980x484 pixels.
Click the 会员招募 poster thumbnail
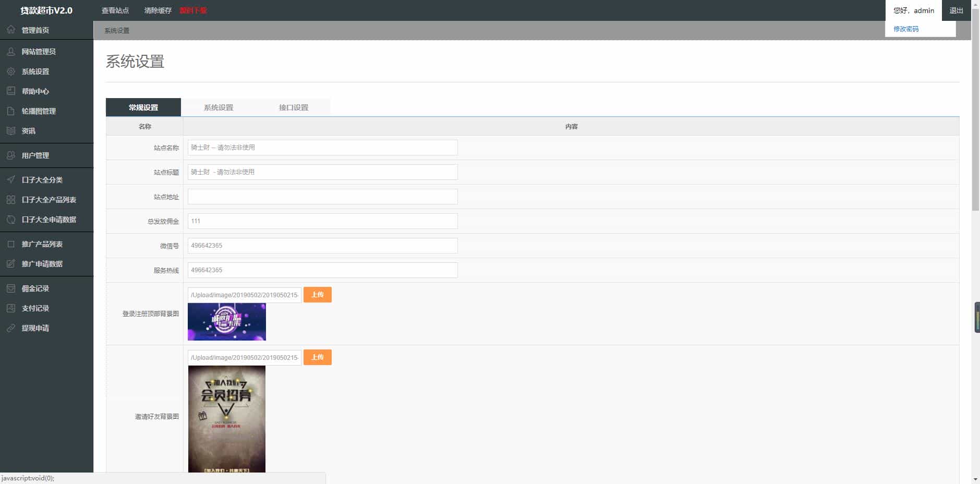[x=227, y=419]
